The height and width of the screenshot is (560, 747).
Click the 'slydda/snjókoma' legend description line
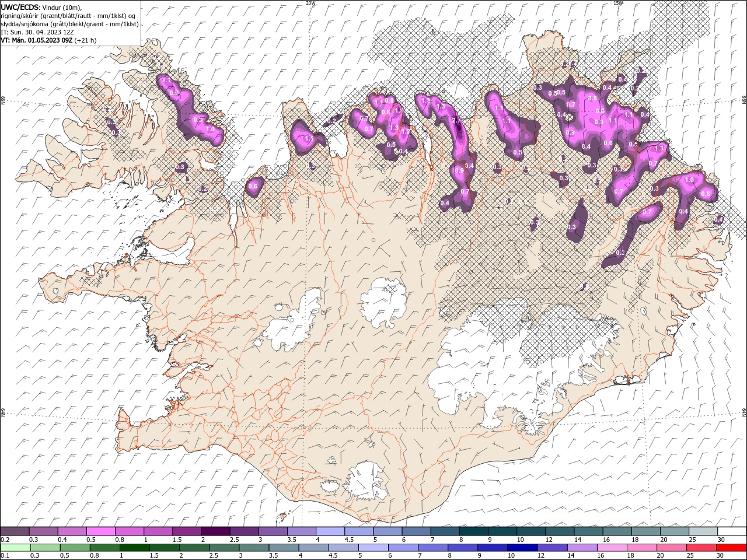click(x=70, y=24)
